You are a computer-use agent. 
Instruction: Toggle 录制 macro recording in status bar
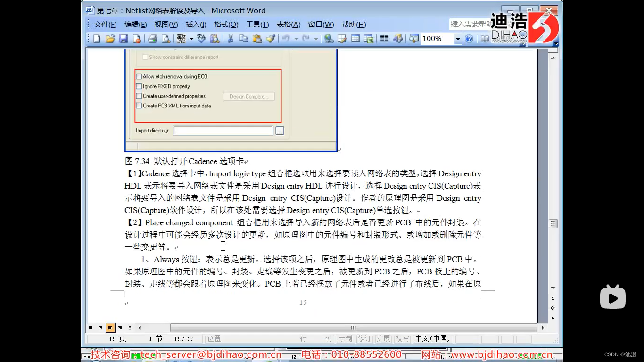[345, 338]
